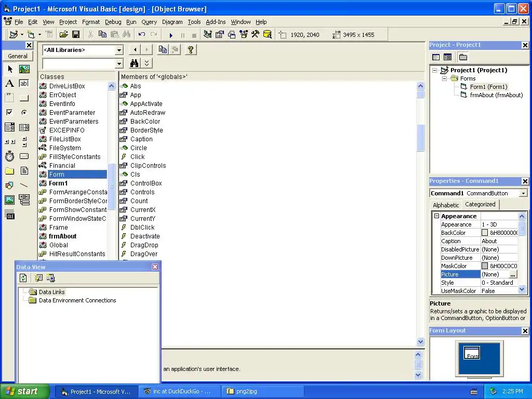This screenshot has height=399, width=532.
Task: Open the Project Explorer toolbar icon
Action: 208,35
